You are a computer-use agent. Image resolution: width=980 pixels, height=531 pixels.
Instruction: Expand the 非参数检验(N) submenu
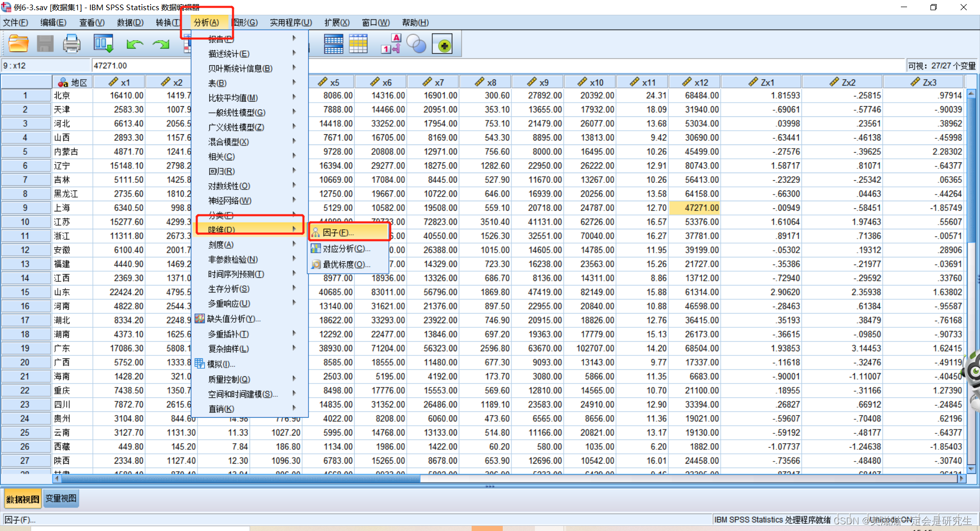point(250,259)
